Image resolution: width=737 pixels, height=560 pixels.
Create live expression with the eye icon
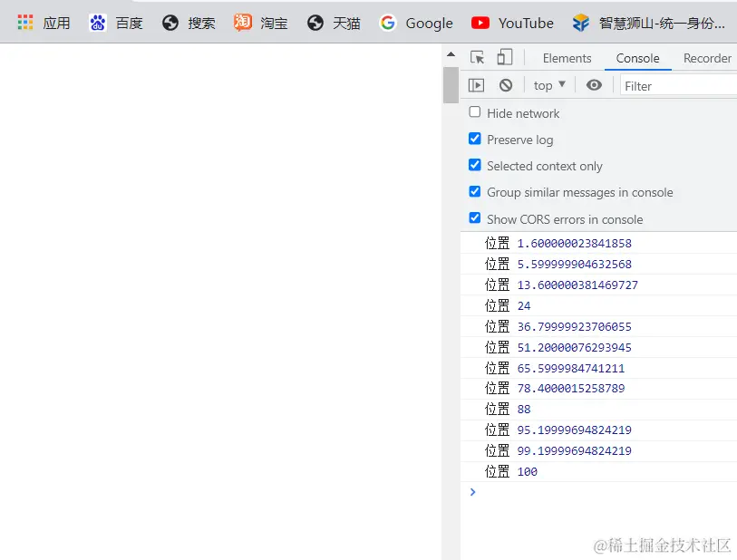coord(594,84)
